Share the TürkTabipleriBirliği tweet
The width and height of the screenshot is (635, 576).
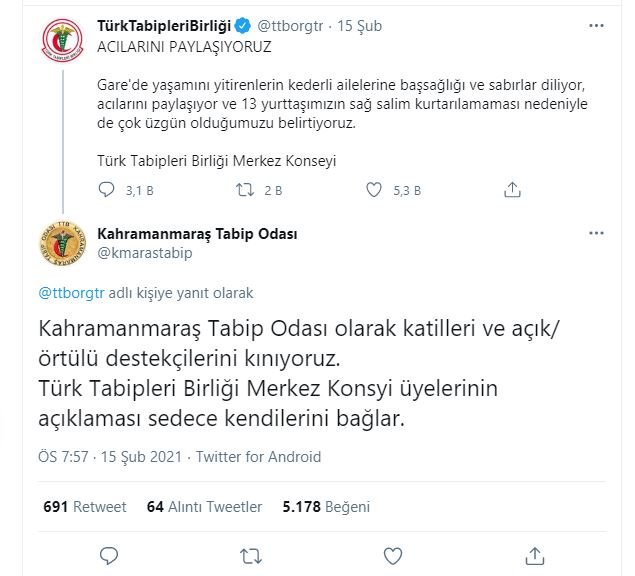(x=511, y=189)
